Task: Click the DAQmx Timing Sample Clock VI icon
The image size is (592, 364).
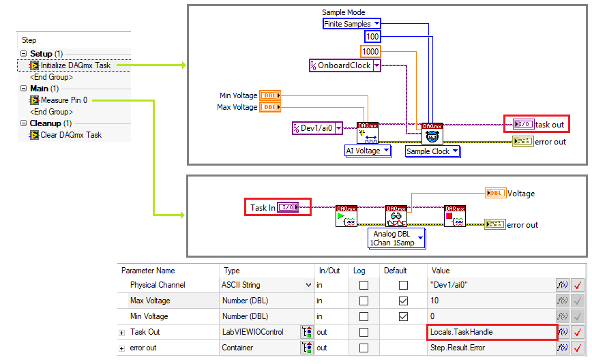Action: point(432,132)
